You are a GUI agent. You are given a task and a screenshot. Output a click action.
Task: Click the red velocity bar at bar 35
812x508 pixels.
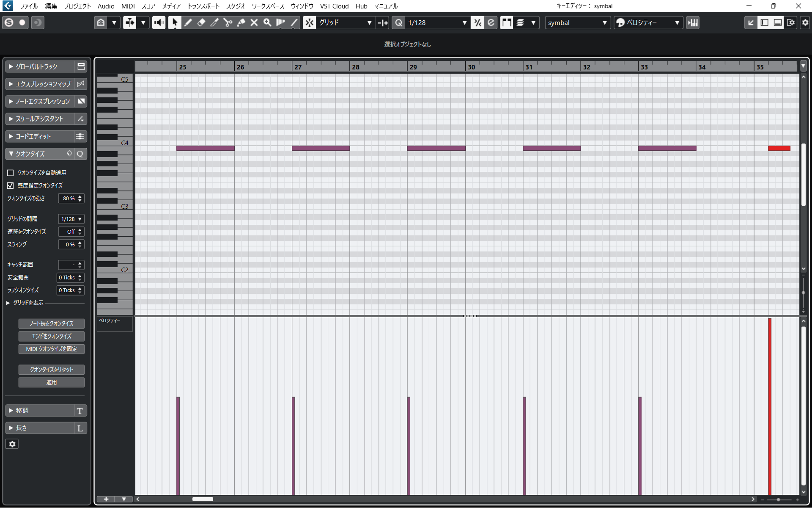tap(770, 406)
